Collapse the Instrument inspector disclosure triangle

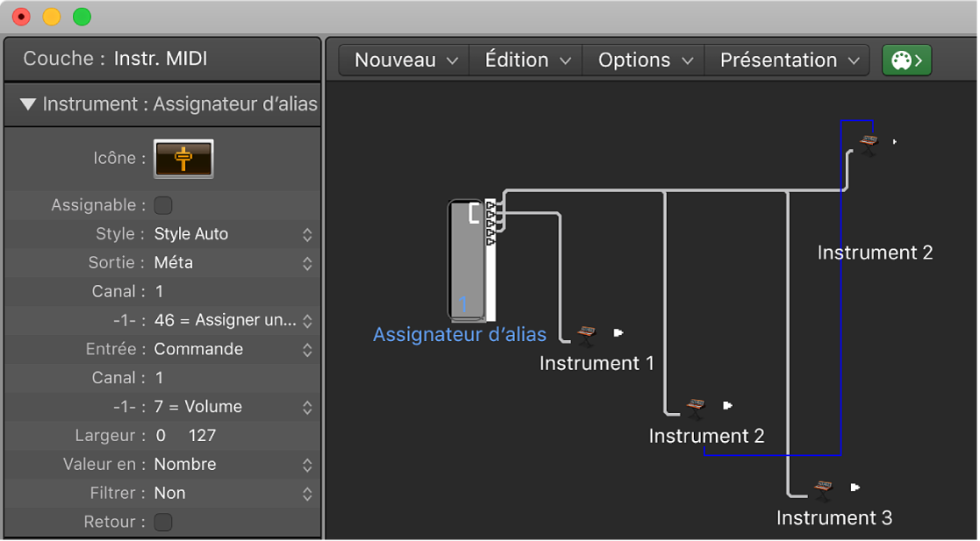(28, 104)
